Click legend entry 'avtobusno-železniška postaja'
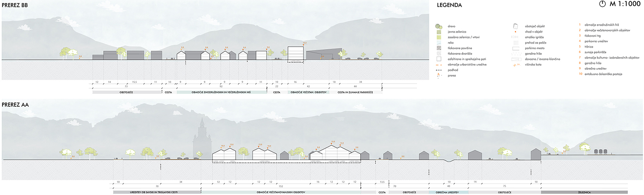Image resolution: width=644 pixels, height=195 pixels. click(604, 74)
